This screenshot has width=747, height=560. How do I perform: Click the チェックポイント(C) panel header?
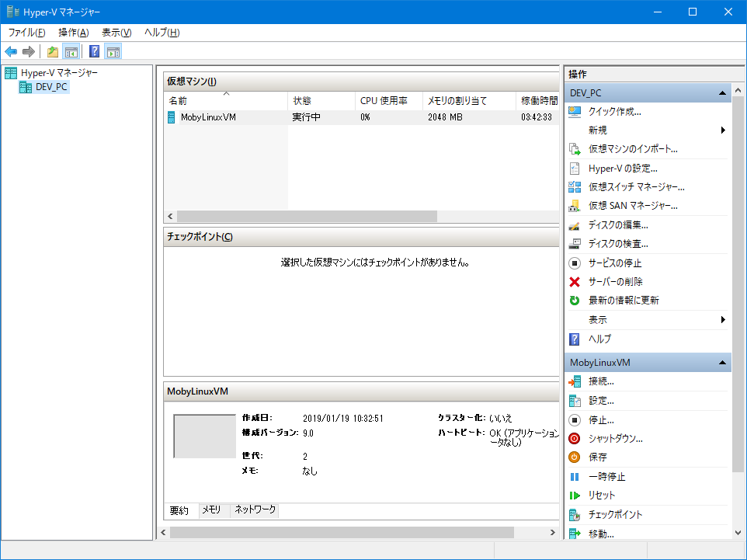[361, 237]
